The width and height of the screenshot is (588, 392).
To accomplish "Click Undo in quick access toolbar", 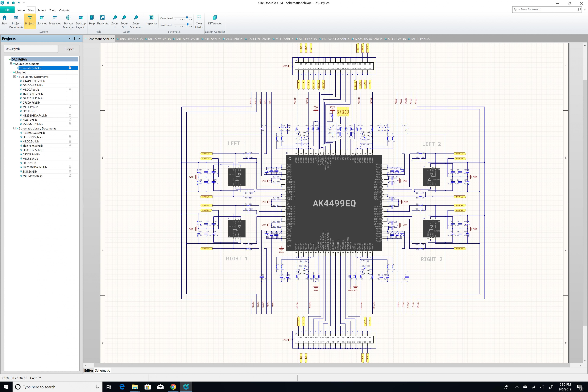I will click(19, 3).
